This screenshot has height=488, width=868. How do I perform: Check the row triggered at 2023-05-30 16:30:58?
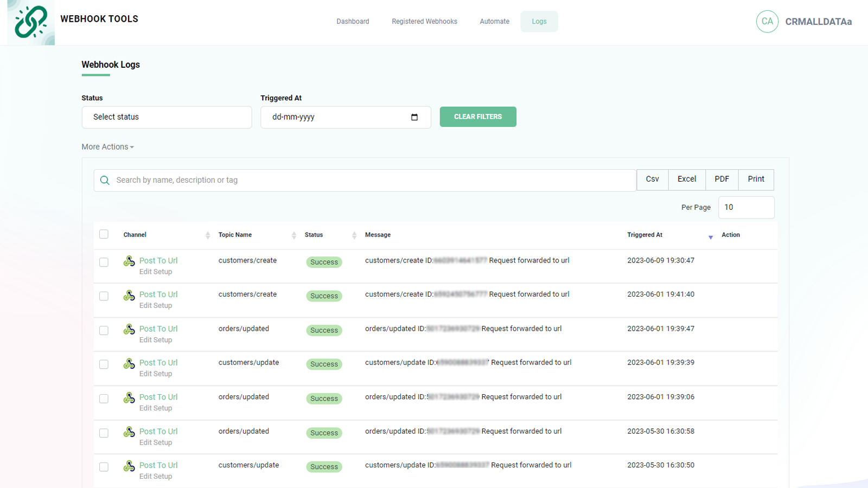pos(104,433)
